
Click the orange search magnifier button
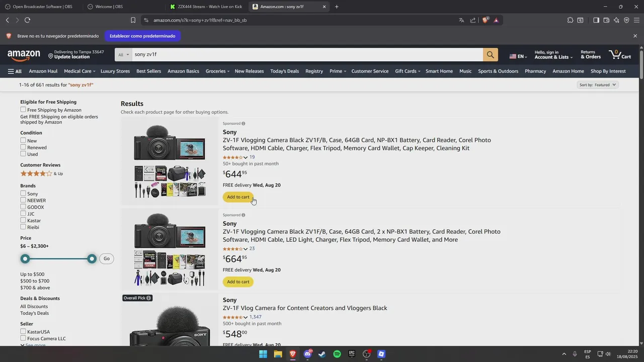coord(491,55)
